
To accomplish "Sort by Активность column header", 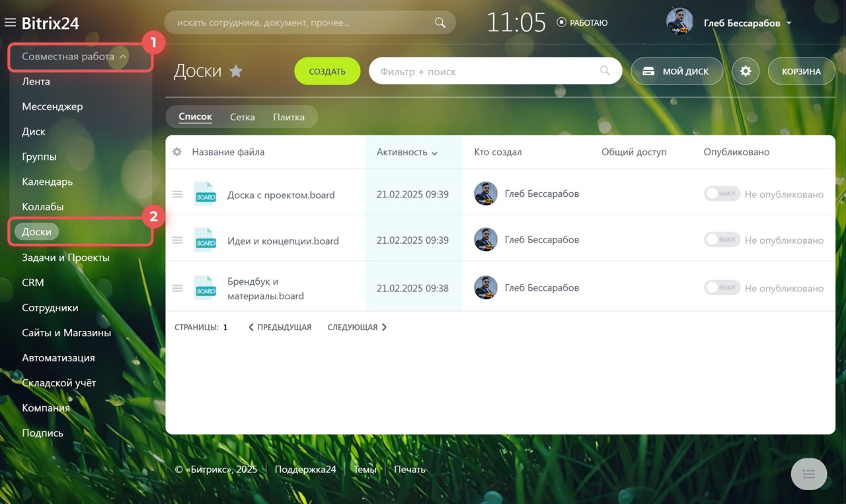I will click(407, 152).
